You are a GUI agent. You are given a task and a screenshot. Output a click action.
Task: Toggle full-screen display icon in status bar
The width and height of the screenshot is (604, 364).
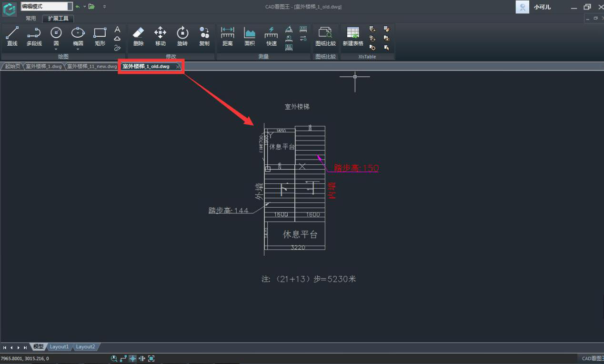[151, 359]
